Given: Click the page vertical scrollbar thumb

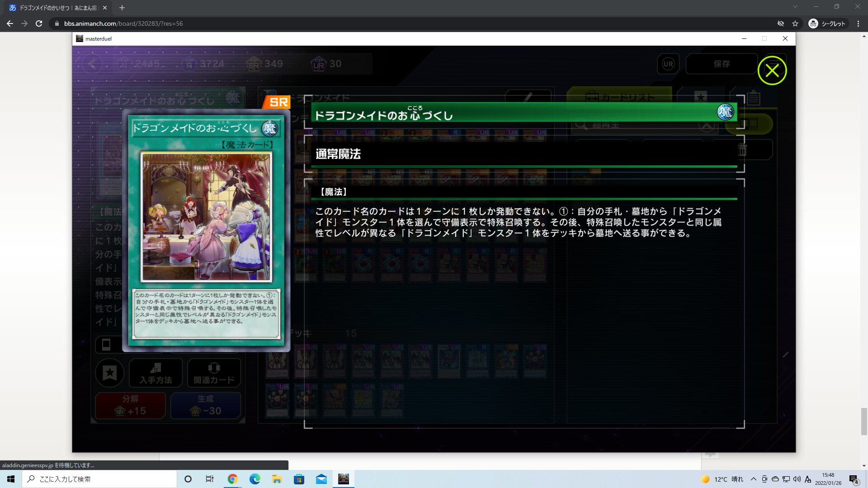Looking at the screenshot, I should tap(863, 421).
